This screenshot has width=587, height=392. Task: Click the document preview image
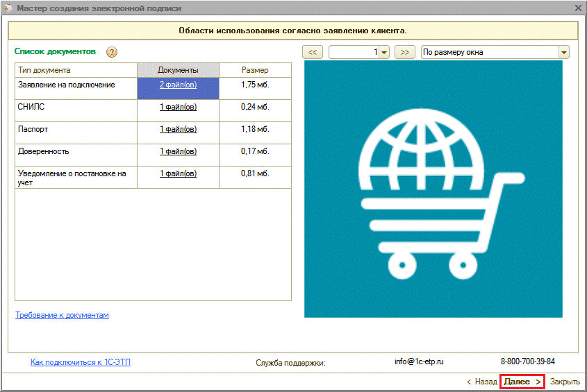click(433, 189)
